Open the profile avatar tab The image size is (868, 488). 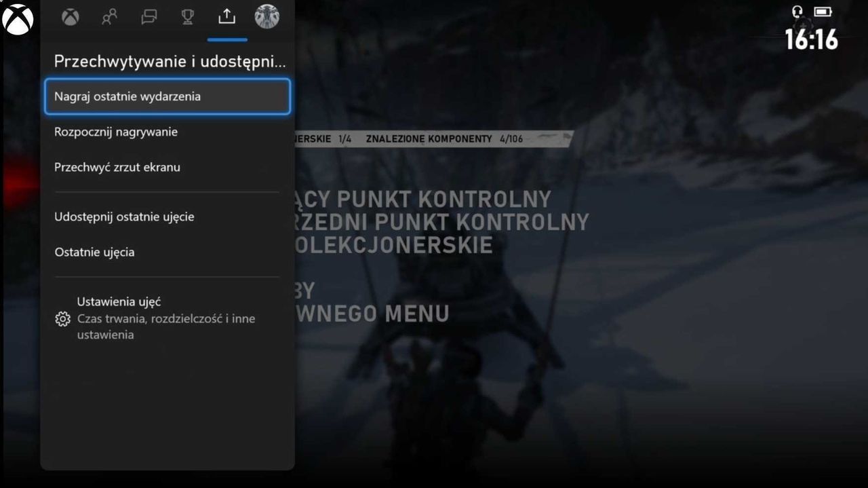pos(267,17)
